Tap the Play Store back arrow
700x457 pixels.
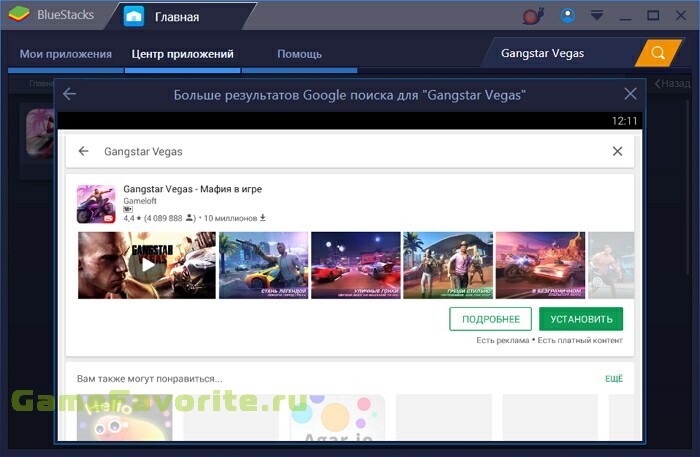coord(83,151)
